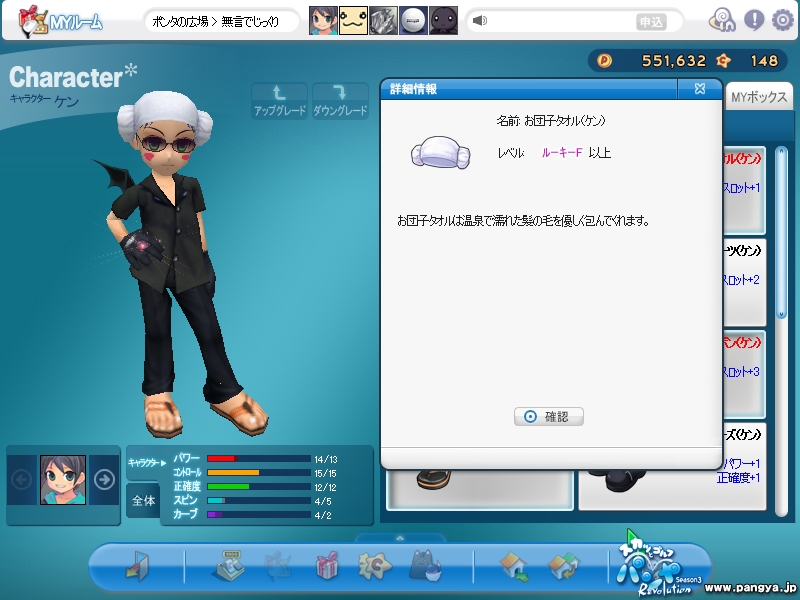The image size is (800, 600).
Task: Click the お団子タオル item image in dialog
Action: pyautogui.click(x=440, y=153)
